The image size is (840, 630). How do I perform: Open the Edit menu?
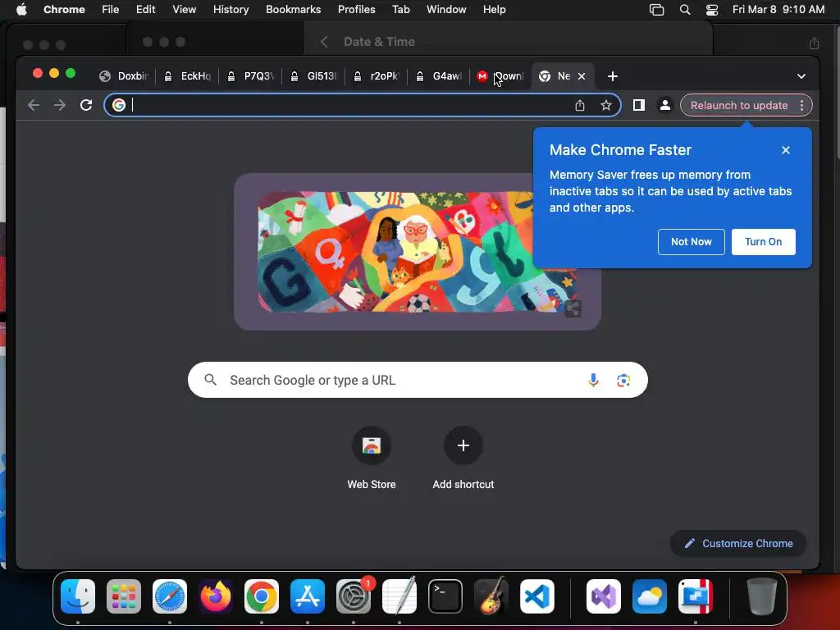[x=145, y=9]
